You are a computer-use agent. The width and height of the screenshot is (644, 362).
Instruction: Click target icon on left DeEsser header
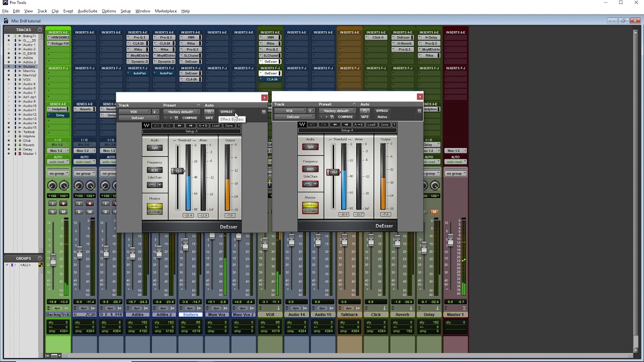pos(264,112)
